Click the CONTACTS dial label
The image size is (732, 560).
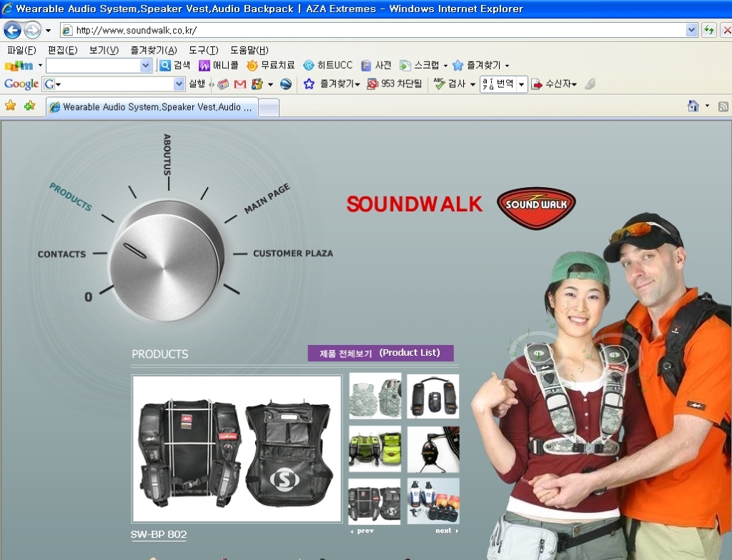click(x=61, y=254)
